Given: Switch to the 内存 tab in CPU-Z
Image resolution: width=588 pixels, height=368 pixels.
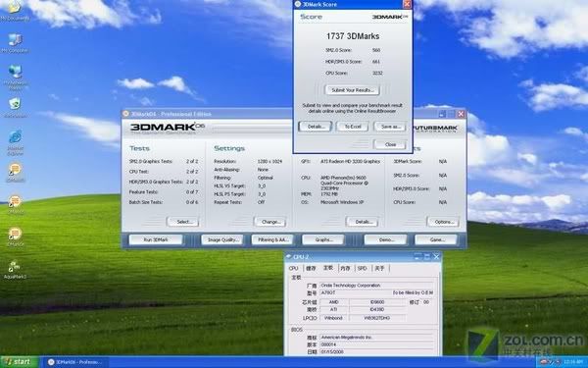Looking at the screenshot, I should (345, 268).
